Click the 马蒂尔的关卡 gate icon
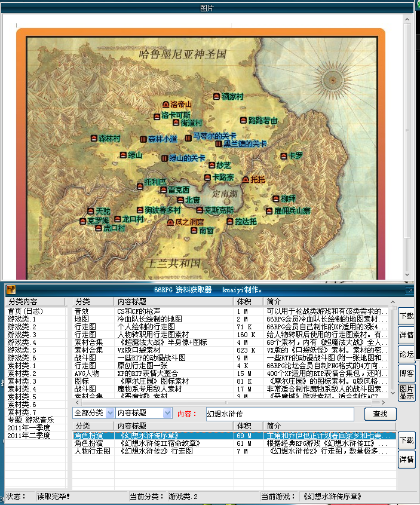Viewport: 420px width, 505px height. tap(188, 138)
